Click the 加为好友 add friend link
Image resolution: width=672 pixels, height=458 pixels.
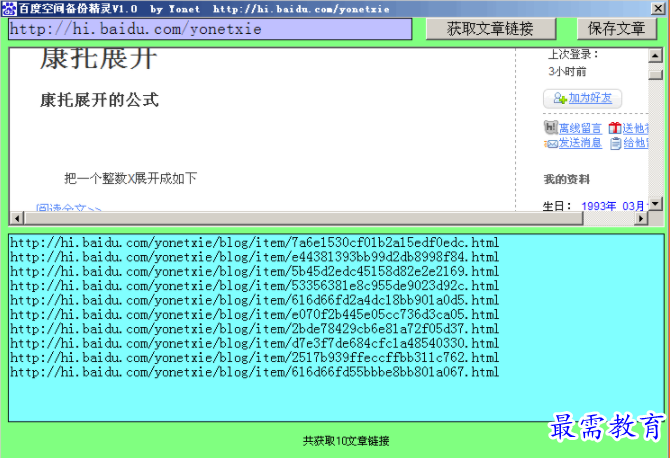[x=590, y=98]
